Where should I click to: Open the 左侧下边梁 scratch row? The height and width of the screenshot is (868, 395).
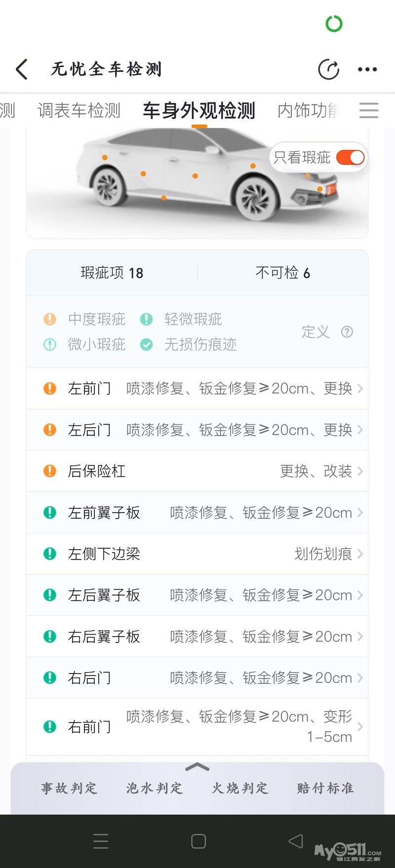tap(197, 554)
